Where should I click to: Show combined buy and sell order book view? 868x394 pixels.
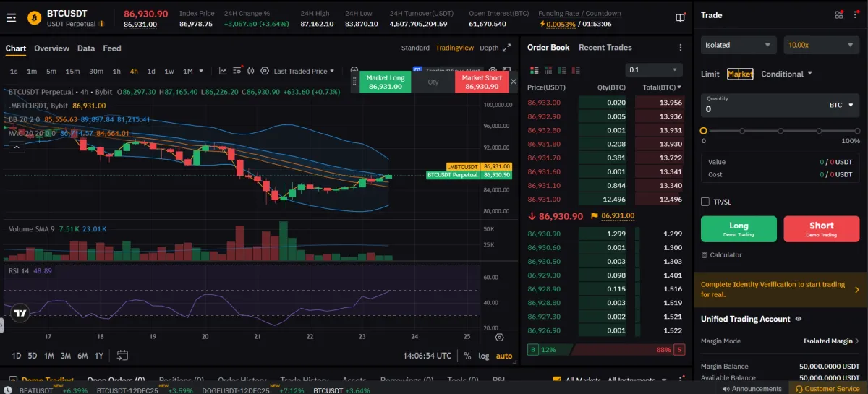[x=535, y=70]
